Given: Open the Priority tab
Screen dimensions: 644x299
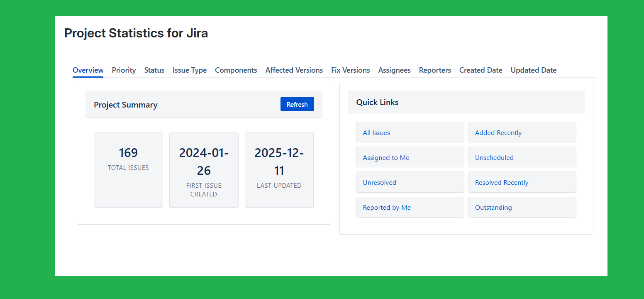Looking at the screenshot, I should 124,70.
